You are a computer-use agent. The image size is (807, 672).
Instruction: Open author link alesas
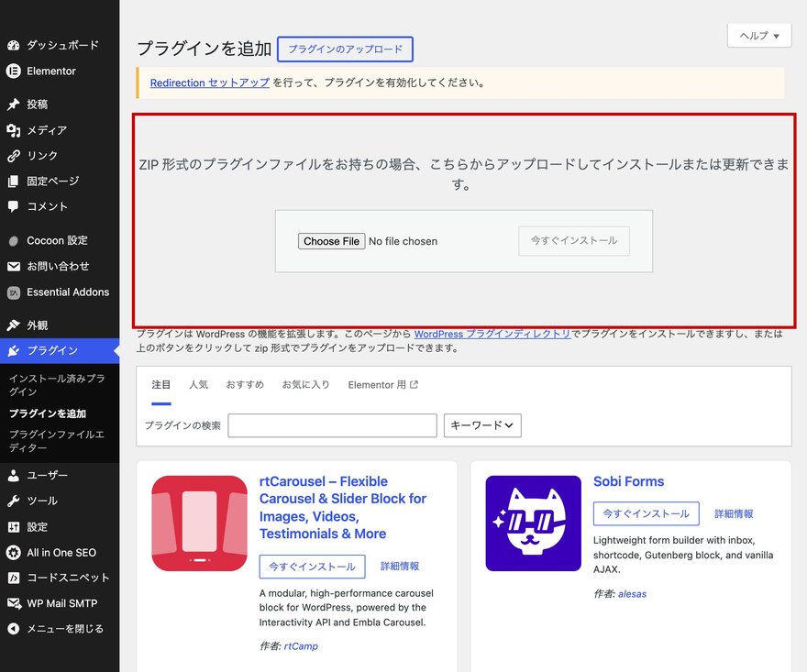(x=632, y=594)
